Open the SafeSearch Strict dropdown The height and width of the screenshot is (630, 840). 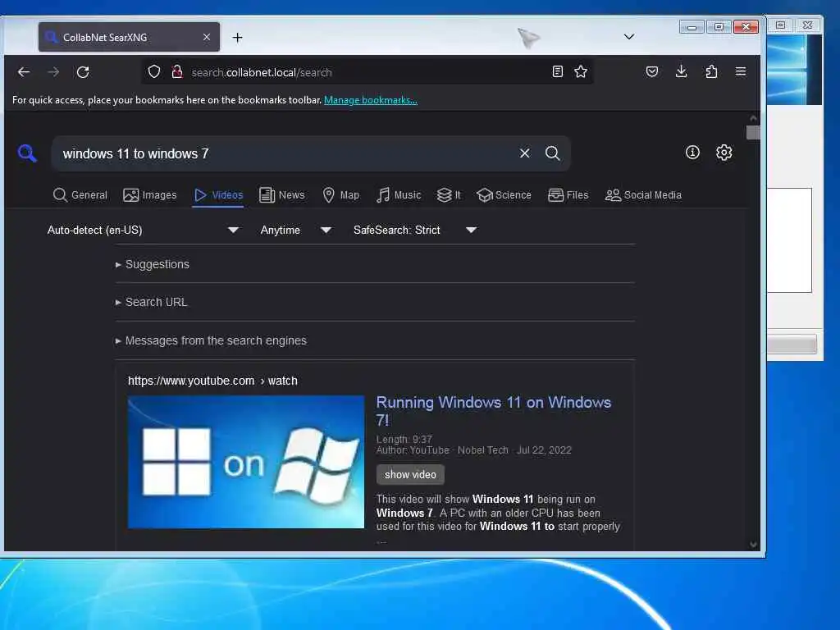pyautogui.click(x=414, y=230)
